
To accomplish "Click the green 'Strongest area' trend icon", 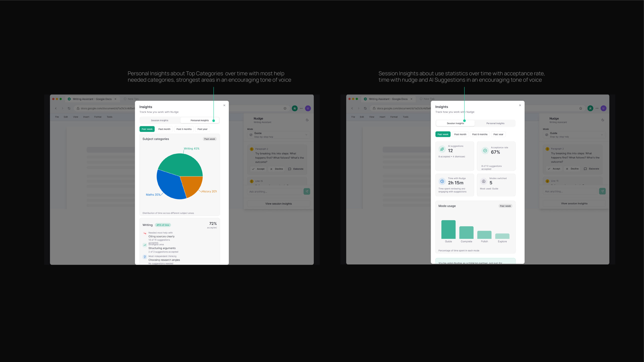I will pyautogui.click(x=145, y=245).
